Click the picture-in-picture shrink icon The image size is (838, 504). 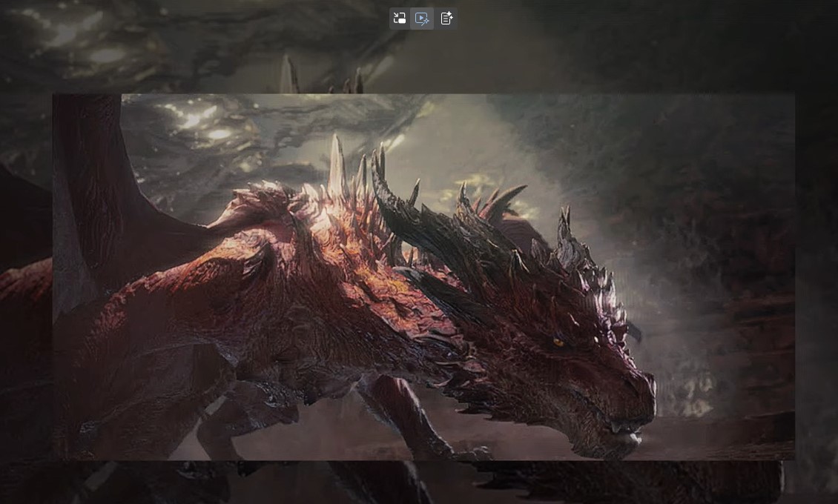coord(399,19)
